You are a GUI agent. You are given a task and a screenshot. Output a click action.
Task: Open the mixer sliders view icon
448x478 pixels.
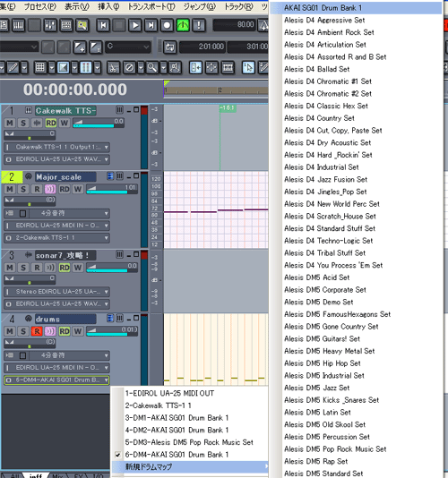[50, 25]
